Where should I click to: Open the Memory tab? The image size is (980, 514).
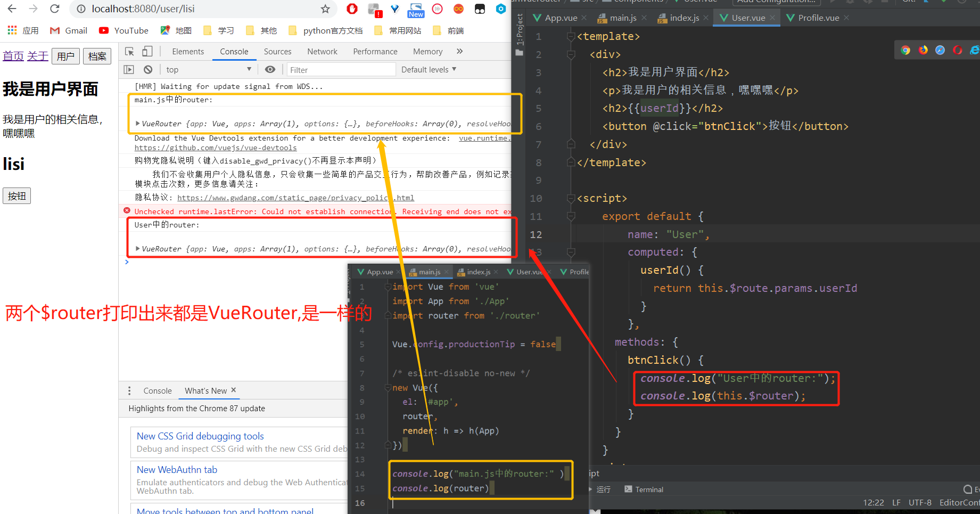[x=427, y=51]
